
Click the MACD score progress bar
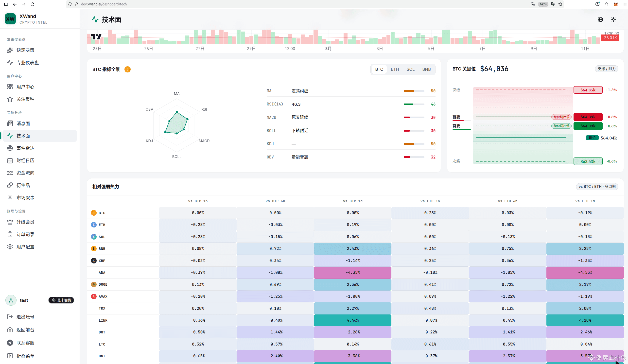(414, 117)
